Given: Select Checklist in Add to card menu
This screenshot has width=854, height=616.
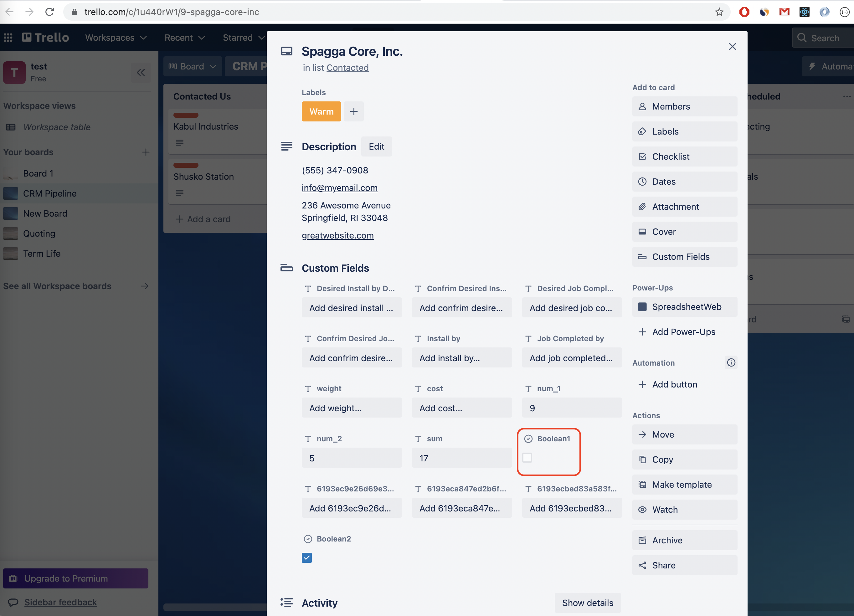Looking at the screenshot, I should tap(684, 157).
